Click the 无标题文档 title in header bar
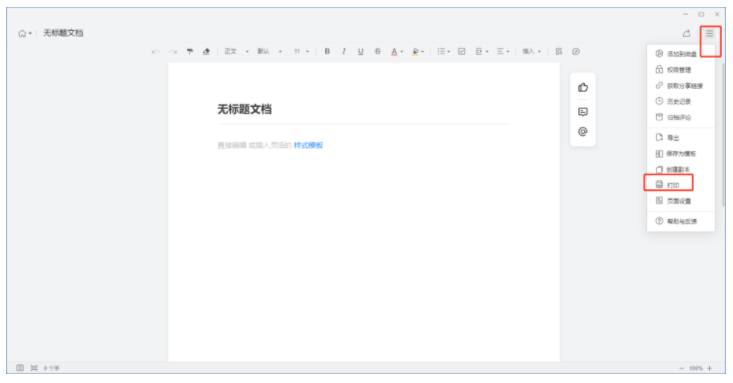This screenshot has height=383, width=733. point(63,33)
